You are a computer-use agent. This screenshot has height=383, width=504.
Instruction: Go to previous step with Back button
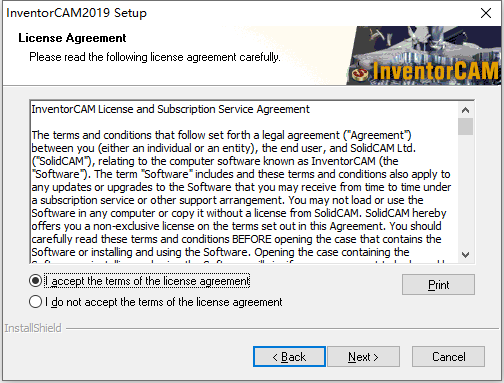(x=289, y=357)
